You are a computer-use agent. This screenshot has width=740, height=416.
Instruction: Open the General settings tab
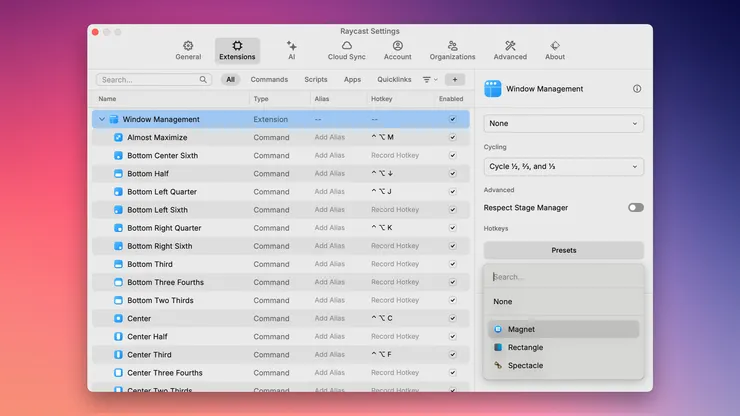point(188,50)
